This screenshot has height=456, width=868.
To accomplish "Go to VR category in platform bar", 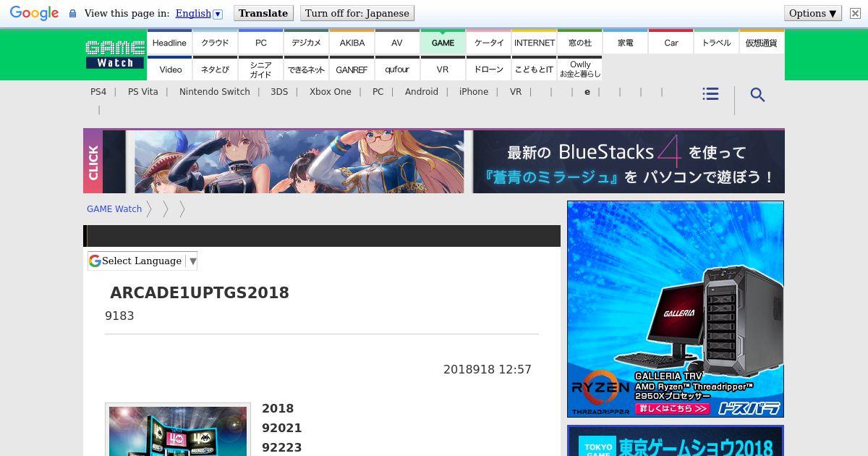I will [516, 92].
